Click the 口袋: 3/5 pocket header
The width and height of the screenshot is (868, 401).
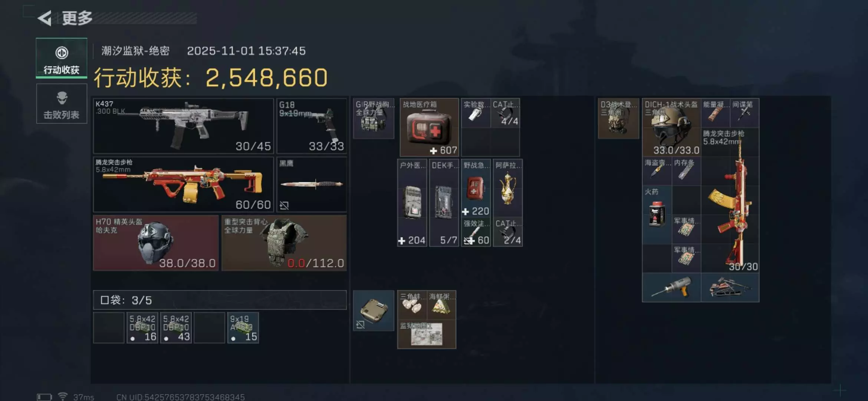220,300
